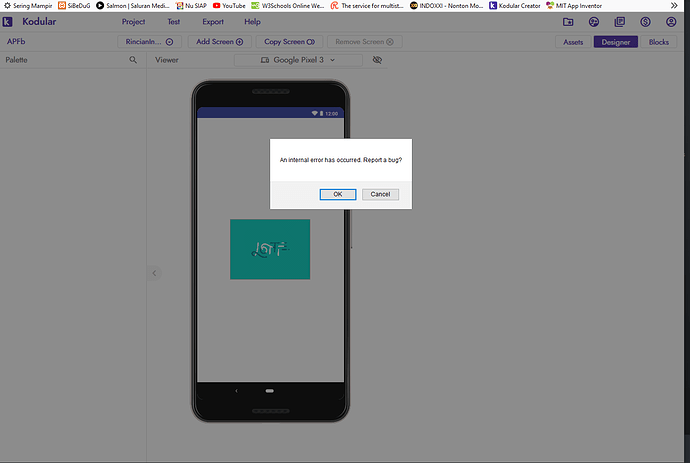Open the community chat icon in the header

point(594,22)
